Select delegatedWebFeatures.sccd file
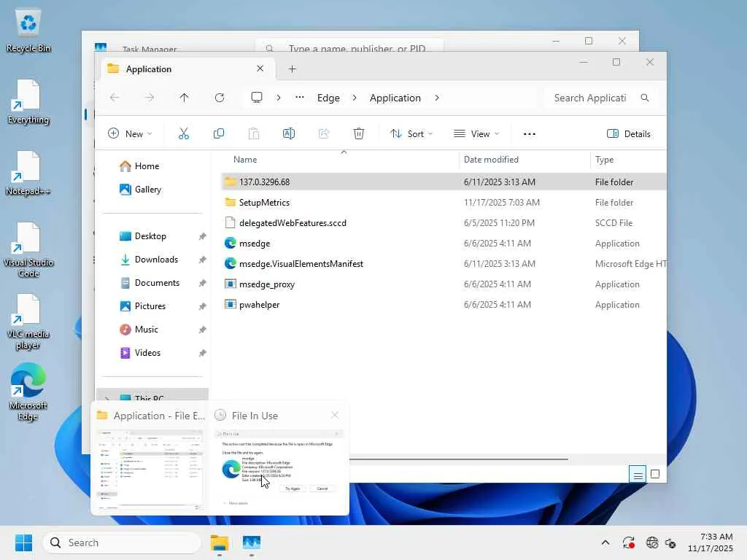Image resolution: width=747 pixels, height=560 pixels. click(444, 223)
